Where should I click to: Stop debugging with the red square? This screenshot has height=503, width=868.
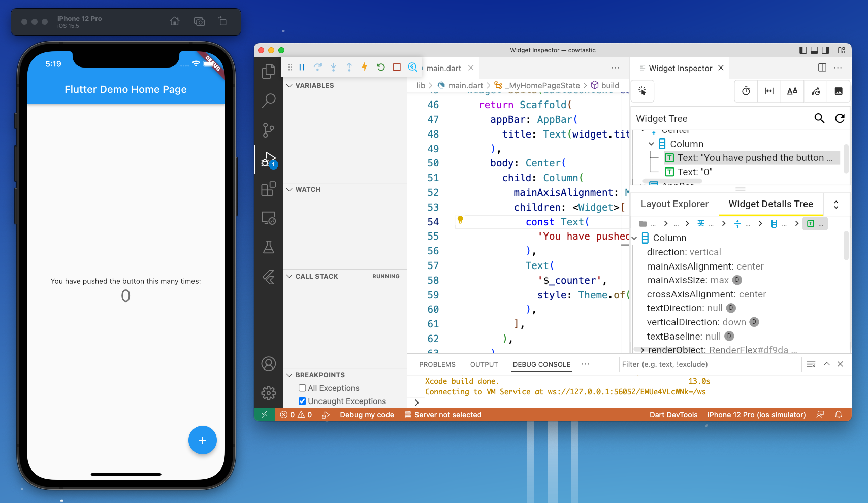coord(397,67)
